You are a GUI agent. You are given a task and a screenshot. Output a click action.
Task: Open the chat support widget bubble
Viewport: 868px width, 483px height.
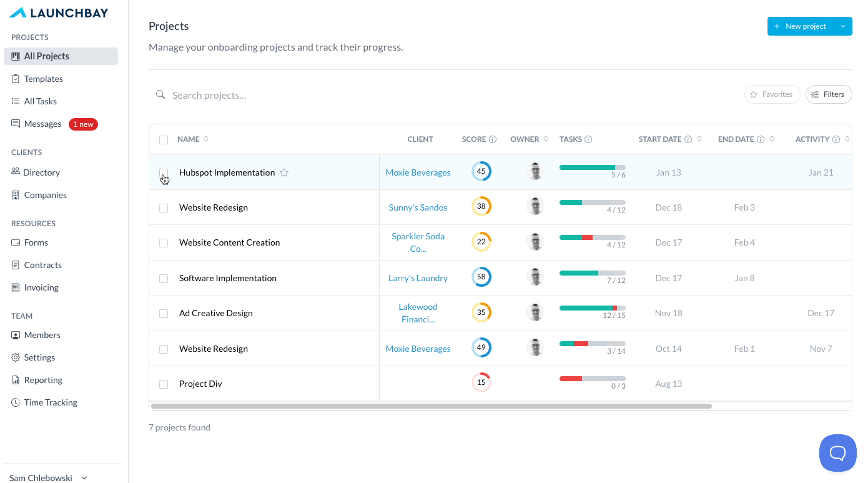[837, 453]
